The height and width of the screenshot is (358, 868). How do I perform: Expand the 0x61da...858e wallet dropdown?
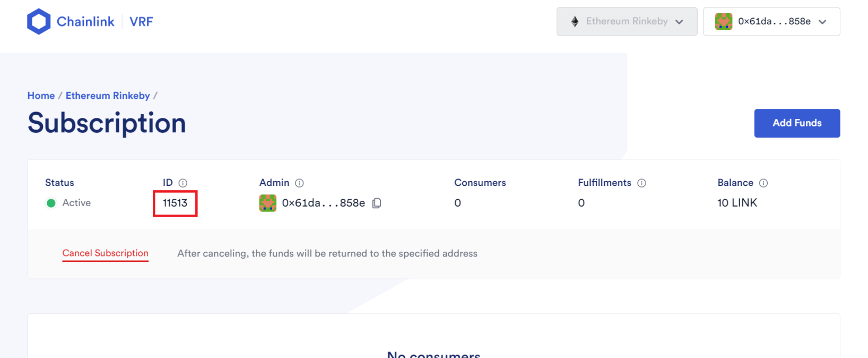tap(771, 22)
